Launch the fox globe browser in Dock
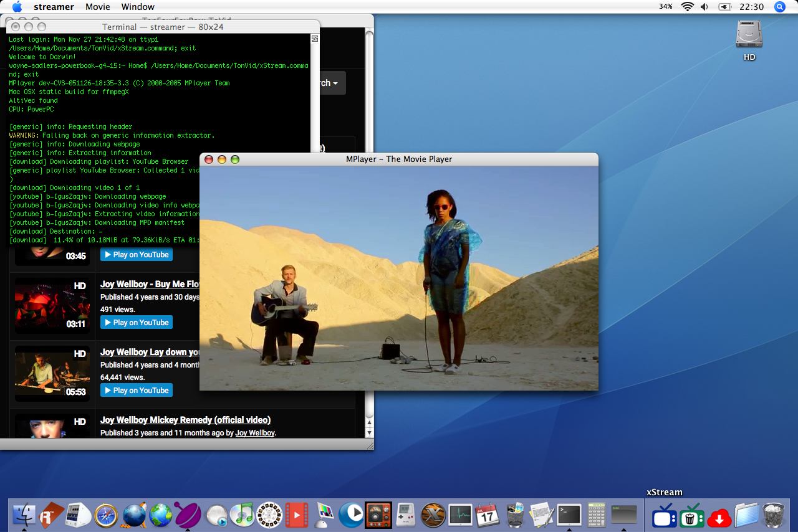The image size is (798, 532). pos(133,515)
